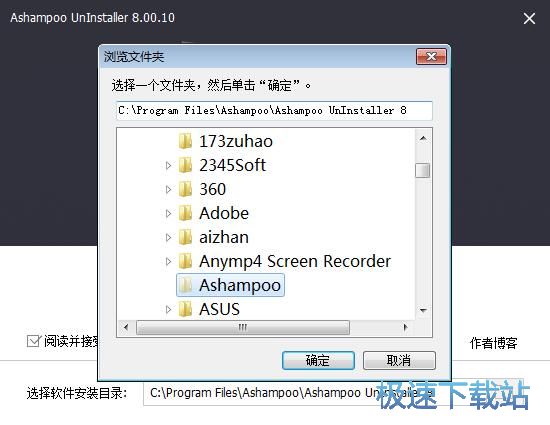550x425 pixels.
Task: Select the Adobe folder name
Action: click(x=224, y=213)
